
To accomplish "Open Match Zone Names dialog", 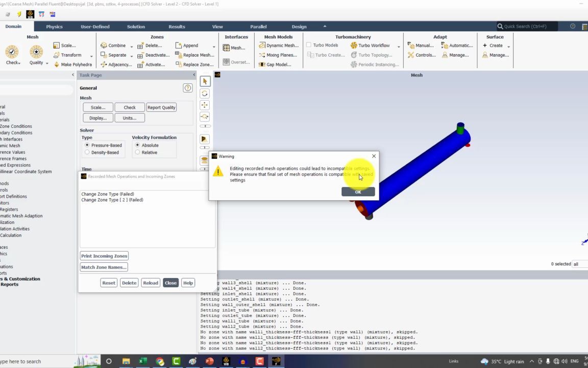I will pyautogui.click(x=103, y=267).
